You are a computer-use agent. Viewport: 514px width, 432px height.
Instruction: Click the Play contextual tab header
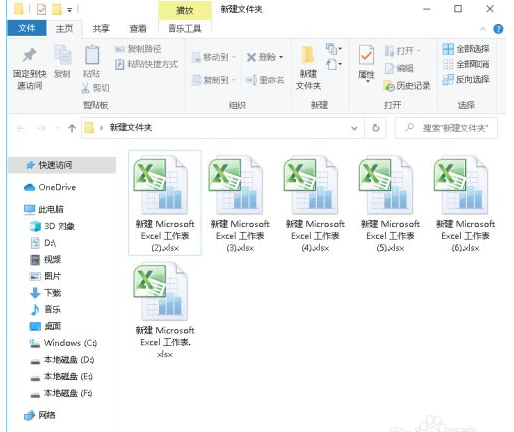(x=185, y=10)
